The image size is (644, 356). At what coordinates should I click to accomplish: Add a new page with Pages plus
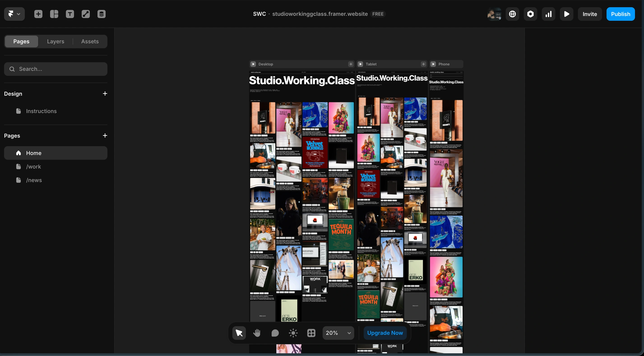(x=105, y=136)
